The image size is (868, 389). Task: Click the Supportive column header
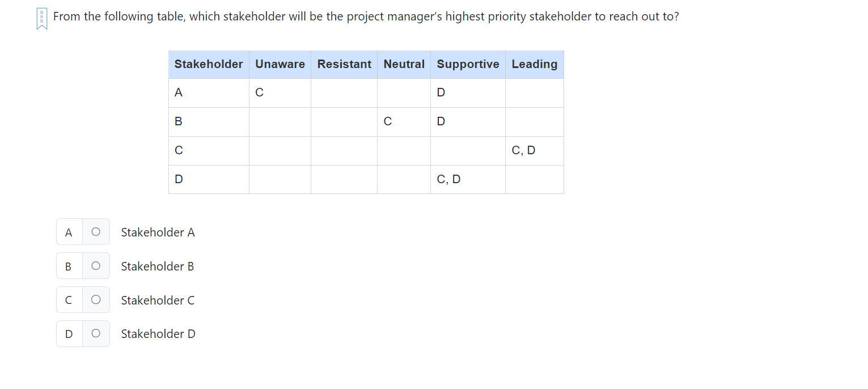467,64
